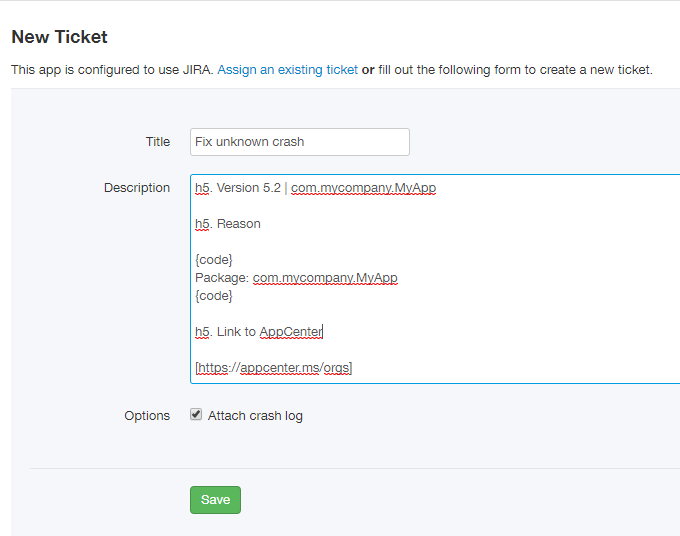Open the Assign an existing ticket link
680x536 pixels.
click(288, 70)
